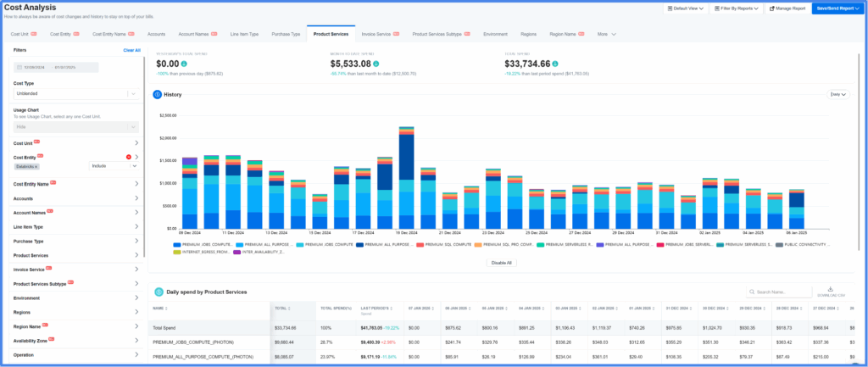Click the Daily spend section number icon
The image size is (868, 367).
click(159, 292)
